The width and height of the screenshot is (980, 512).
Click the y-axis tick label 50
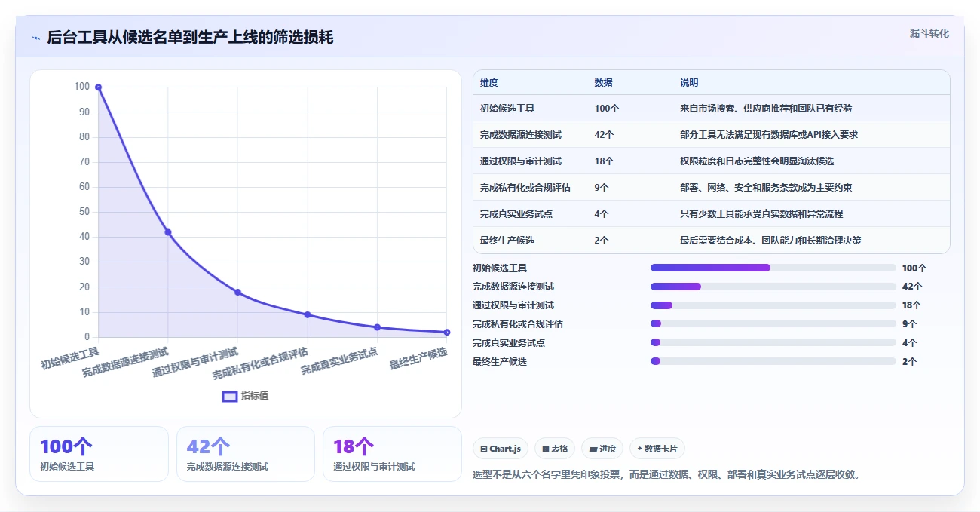tap(84, 212)
